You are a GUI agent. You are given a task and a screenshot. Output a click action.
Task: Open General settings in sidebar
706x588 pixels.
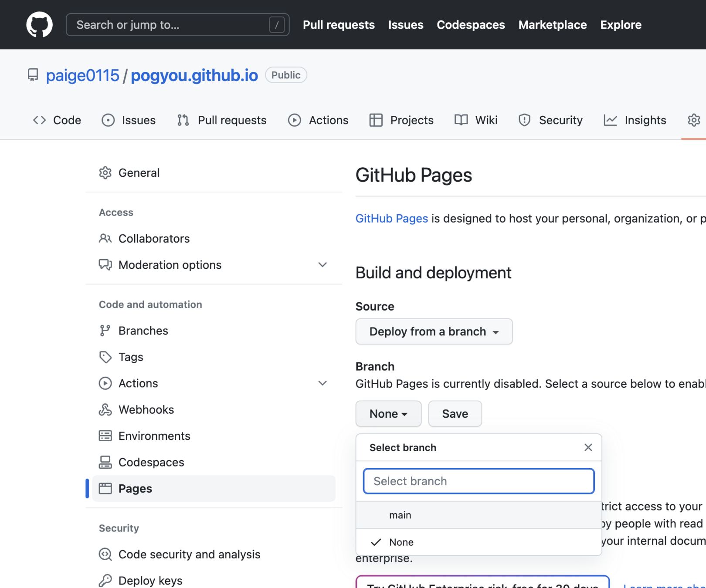coord(214,173)
